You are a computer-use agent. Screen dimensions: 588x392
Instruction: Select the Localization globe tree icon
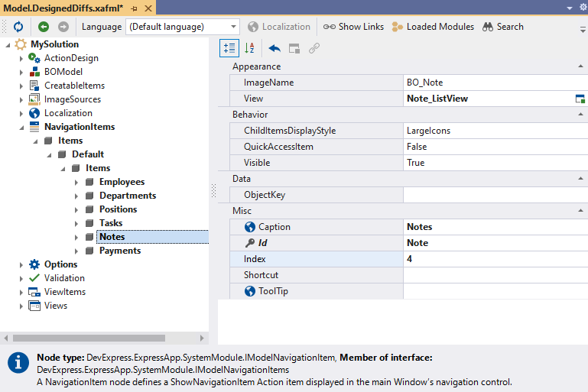tap(34, 113)
